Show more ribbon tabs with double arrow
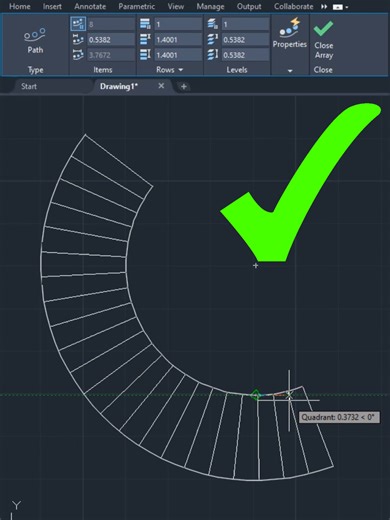The height and width of the screenshot is (520, 390). click(x=324, y=6)
